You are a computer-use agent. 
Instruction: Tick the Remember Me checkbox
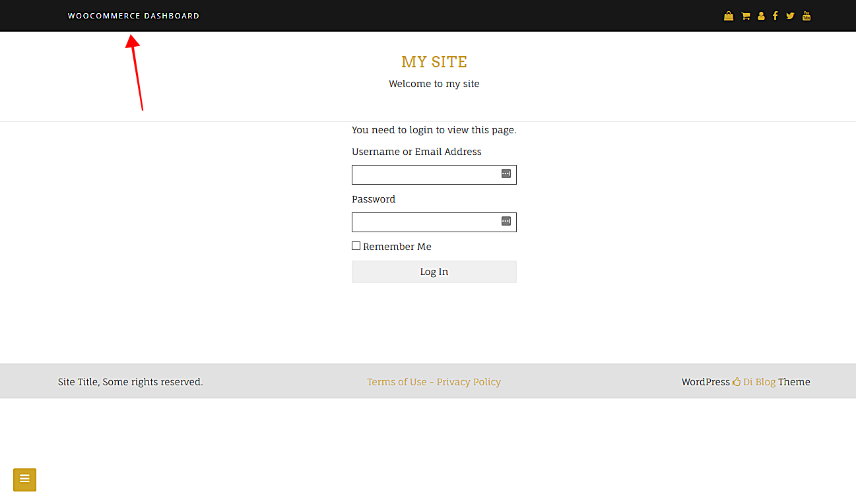point(356,246)
